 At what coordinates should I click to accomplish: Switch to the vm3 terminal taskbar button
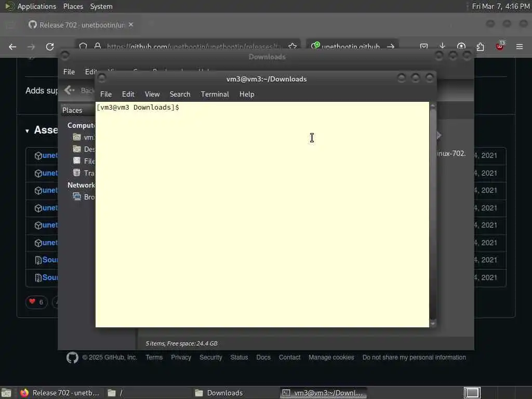(323, 393)
